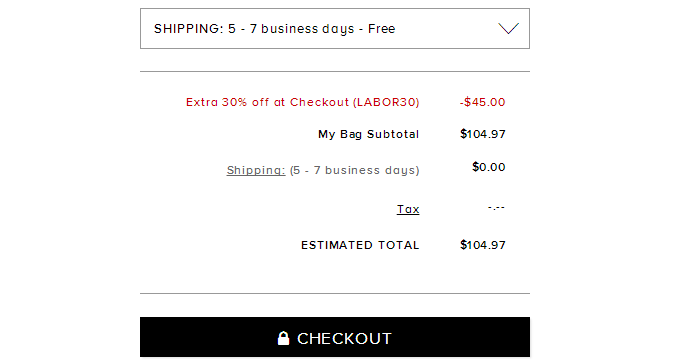
Task: Select the 'SHIPPING: 5 - 7 business days - Free' text
Action: tap(274, 29)
